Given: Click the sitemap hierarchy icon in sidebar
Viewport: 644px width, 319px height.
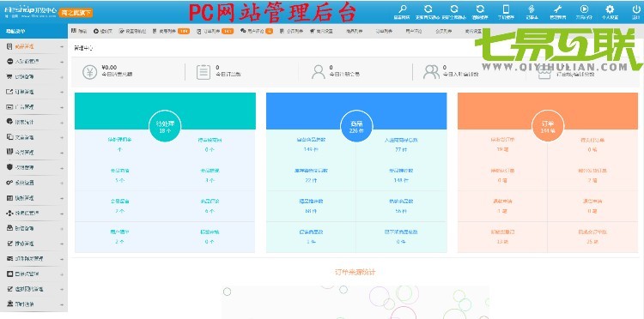Looking at the screenshot, I should point(9,214).
